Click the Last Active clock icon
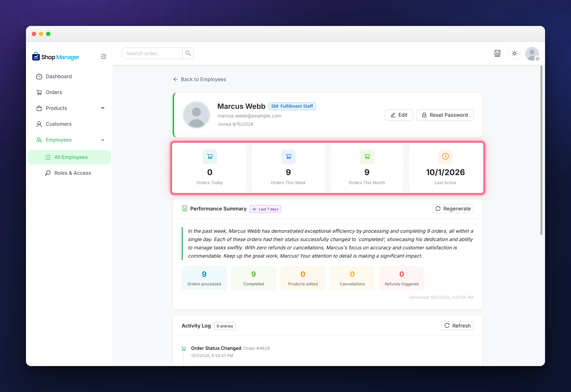 click(445, 156)
